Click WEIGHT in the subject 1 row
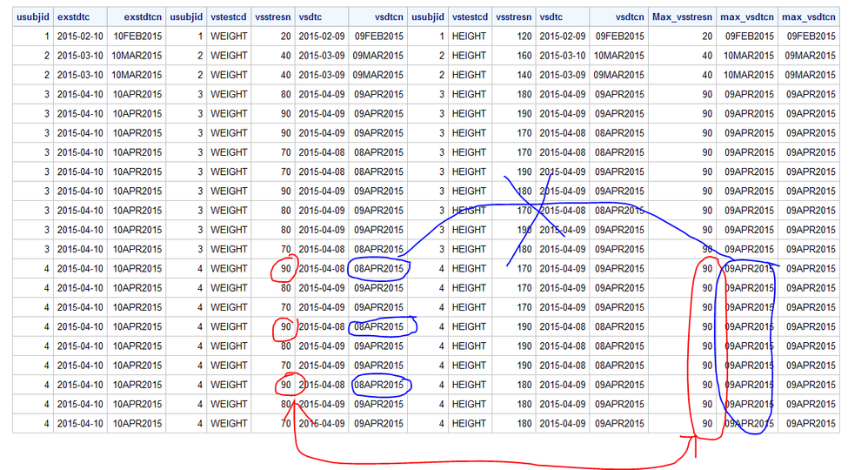The image size is (868, 470). click(229, 37)
